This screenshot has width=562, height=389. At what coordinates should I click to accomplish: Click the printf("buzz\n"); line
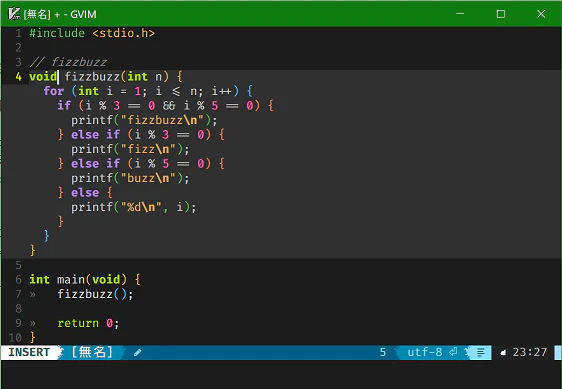pyautogui.click(x=130, y=178)
